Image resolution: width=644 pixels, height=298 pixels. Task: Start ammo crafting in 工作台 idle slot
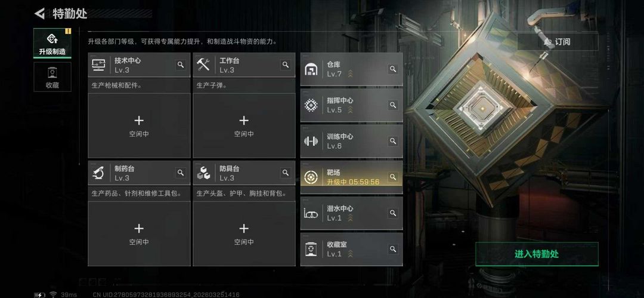point(244,125)
